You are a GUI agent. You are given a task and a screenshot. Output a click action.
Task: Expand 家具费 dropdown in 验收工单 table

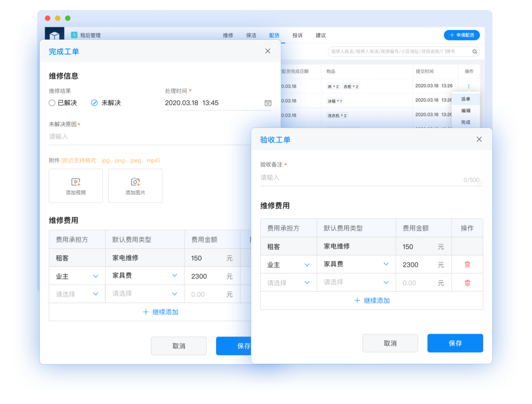(x=386, y=264)
